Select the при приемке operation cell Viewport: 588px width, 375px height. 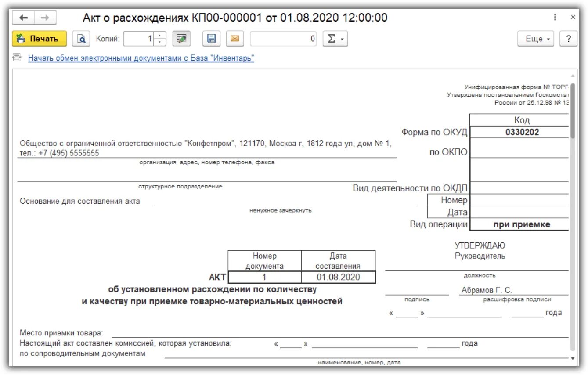tap(519, 224)
